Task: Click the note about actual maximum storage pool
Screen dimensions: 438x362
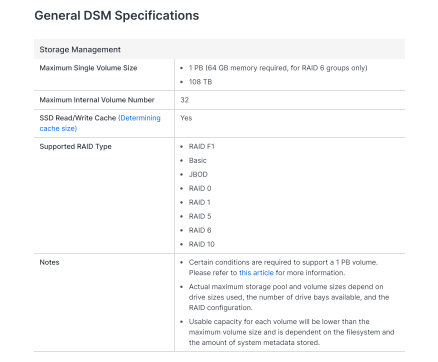Action: pos(289,297)
